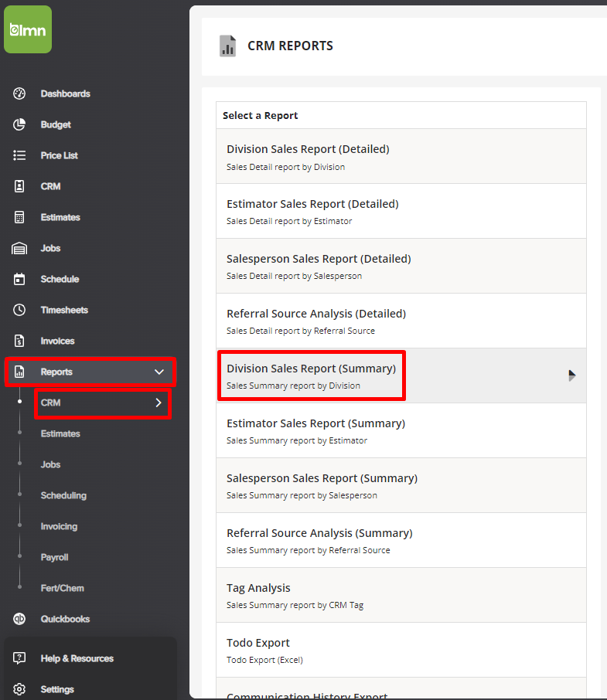Viewport: 607px width, 700px height.
Task: Click the CRM REPORTS page title
Action: click(x=290, y=46)
